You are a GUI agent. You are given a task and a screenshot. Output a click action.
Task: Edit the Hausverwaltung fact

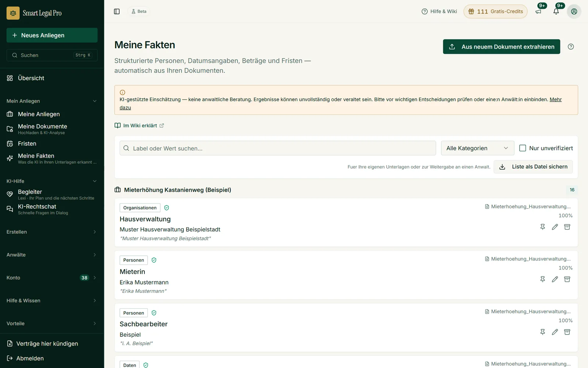pyautogui.click(x=555, y=227)
